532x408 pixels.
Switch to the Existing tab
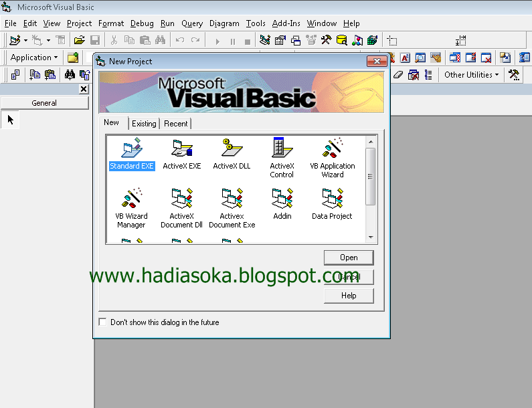tap(144, 124)
